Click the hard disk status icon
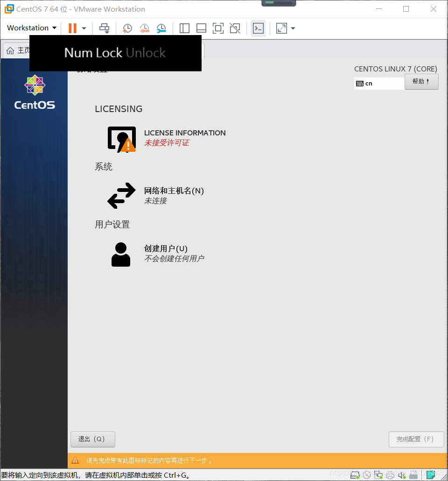Viewport: 448px width, 481px height. (355, 475)
